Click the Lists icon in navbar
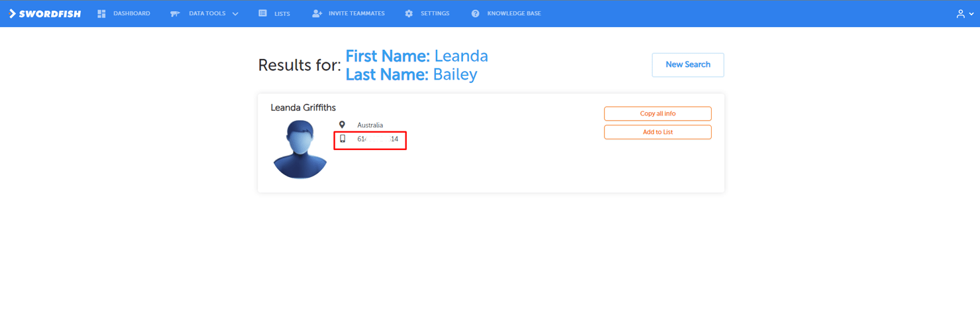This screenshot has width=980, height=325. [263, 13]
